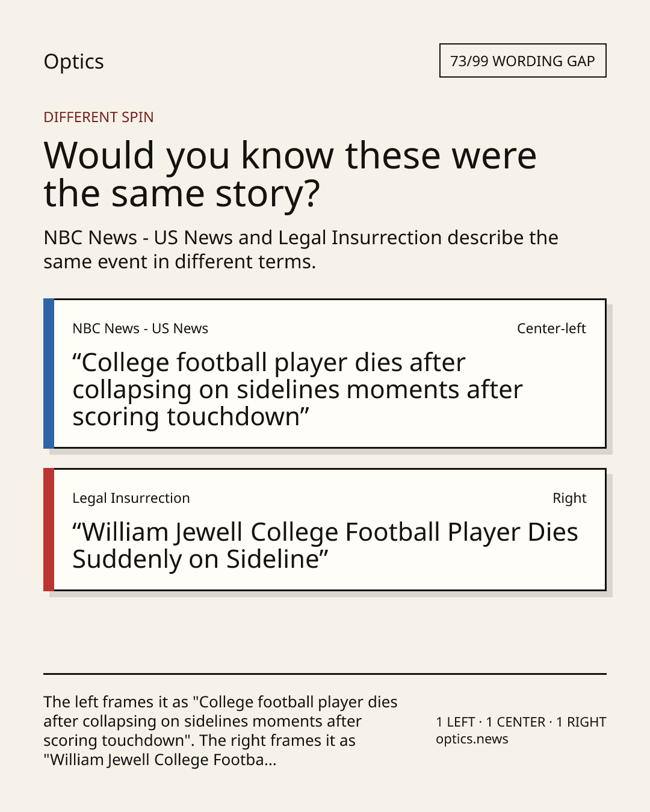Open the William Jewell College headline
Screen dimensions: 650x812
[x=325, y=546]
